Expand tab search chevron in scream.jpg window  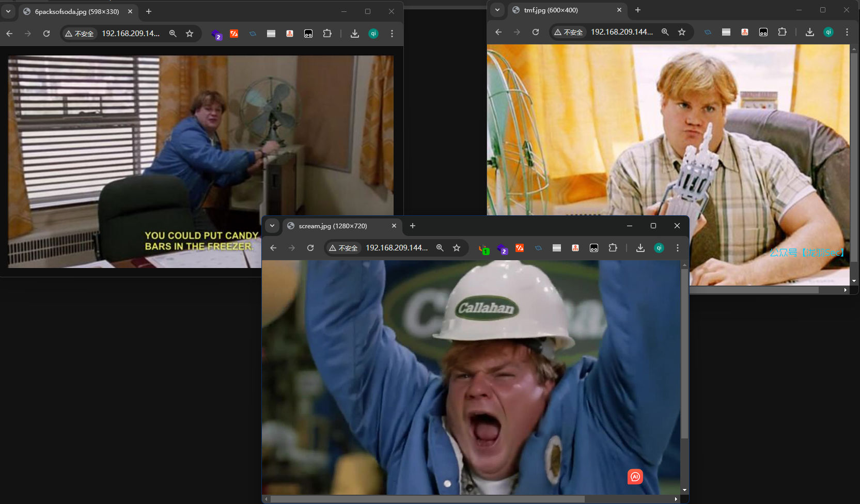click(x=272, y=226)
